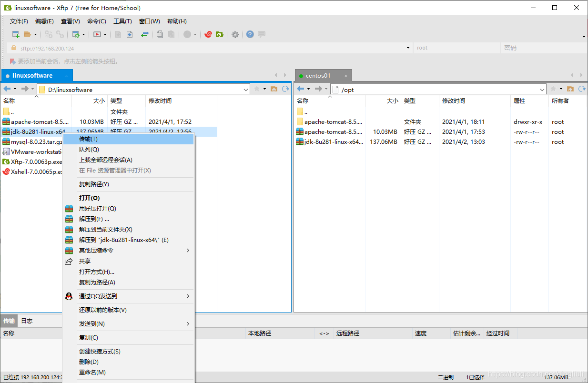Screen dimensions: 588x383
Task: Switch to the 日志 tab at bottom
Action: click(26, 321)
